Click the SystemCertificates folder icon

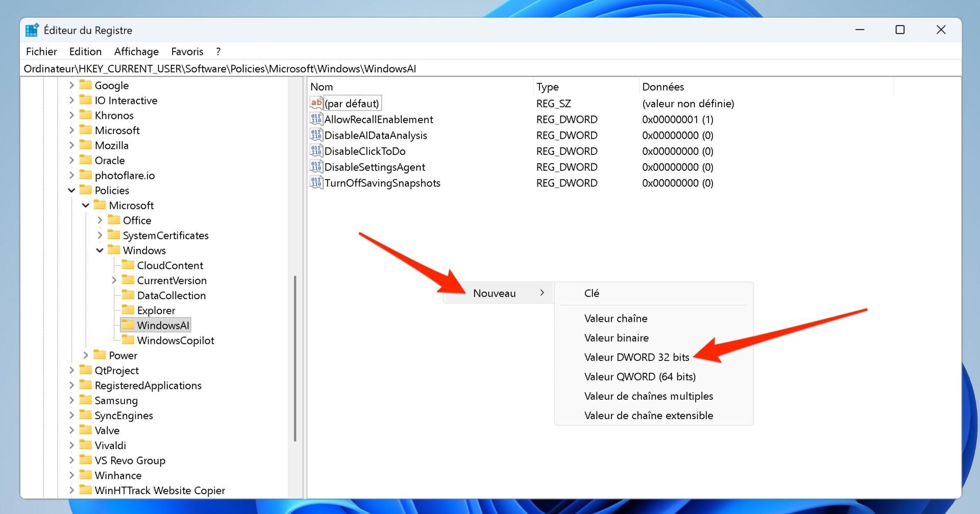click(x=114, y=235)
